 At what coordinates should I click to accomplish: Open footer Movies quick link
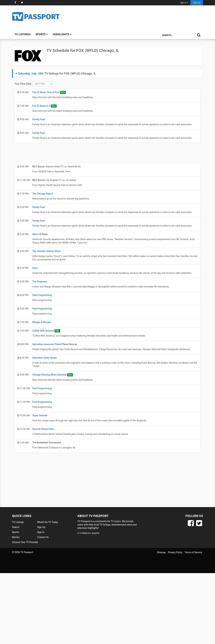click(x=16, y=537)
